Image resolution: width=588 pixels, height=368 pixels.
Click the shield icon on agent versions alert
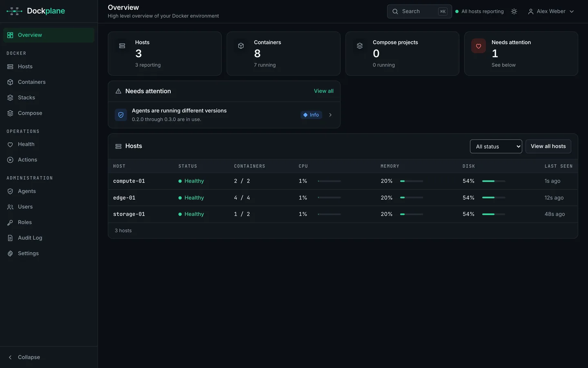coord(121,115)
